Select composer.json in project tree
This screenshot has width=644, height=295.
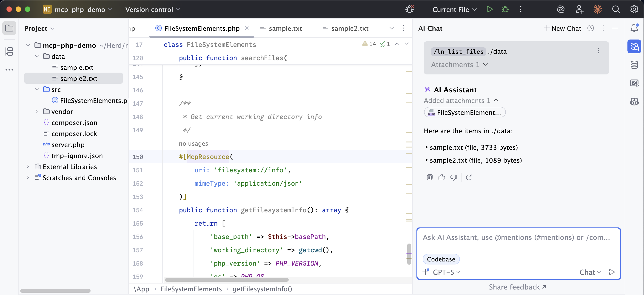[74, 122]
